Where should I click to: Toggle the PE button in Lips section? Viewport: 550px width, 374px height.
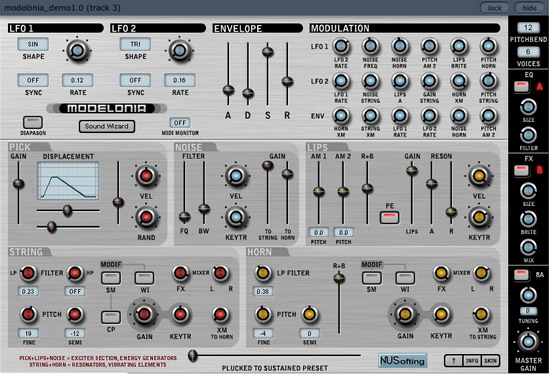coord(389,217)
